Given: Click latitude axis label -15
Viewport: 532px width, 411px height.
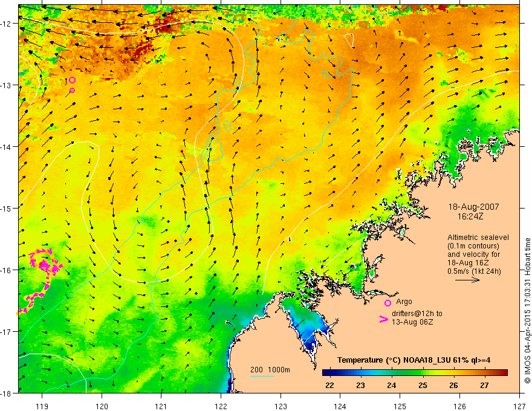Looking at the screenshot, I should (x=6, y=208).
